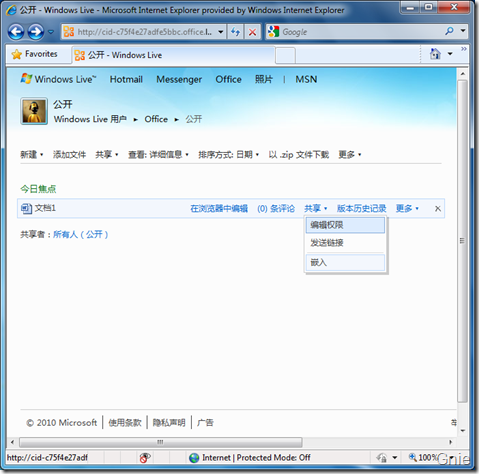Click the horizontal scrollbar right arrow
Screen dimensions: 479x474
tap(450, 442)
